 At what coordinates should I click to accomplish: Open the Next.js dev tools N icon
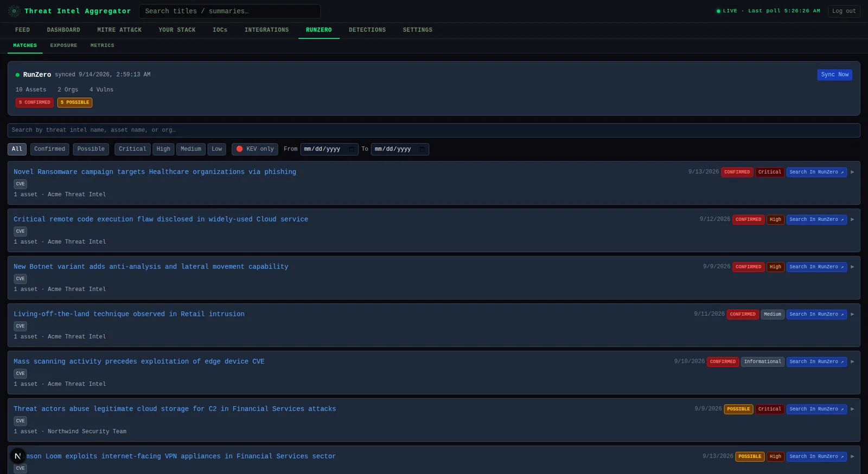coord(18,456)
